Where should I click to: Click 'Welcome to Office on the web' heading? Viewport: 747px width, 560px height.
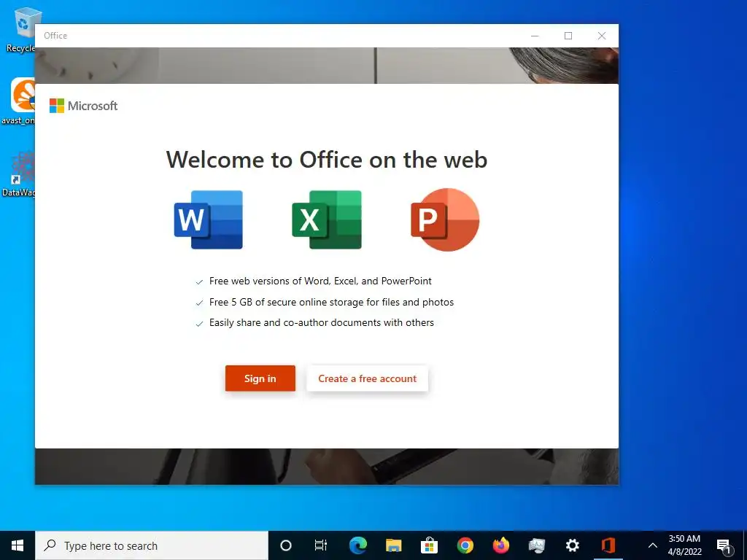tap(327, 160)
